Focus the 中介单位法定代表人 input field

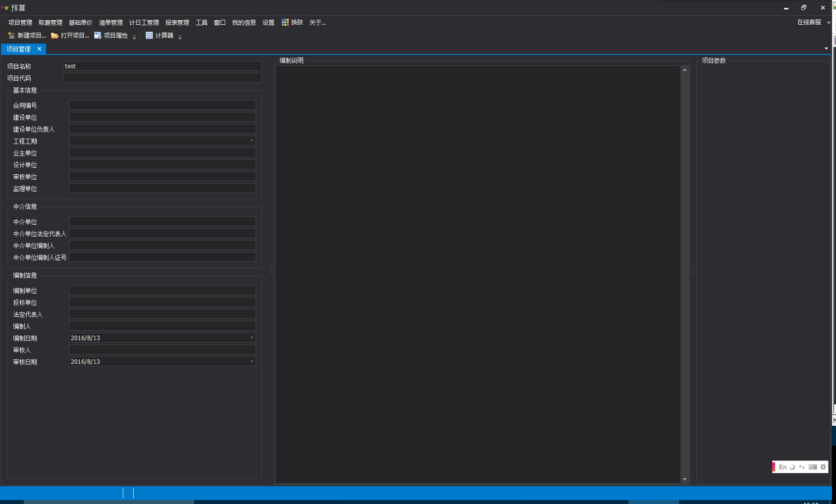tap(162, 233)
